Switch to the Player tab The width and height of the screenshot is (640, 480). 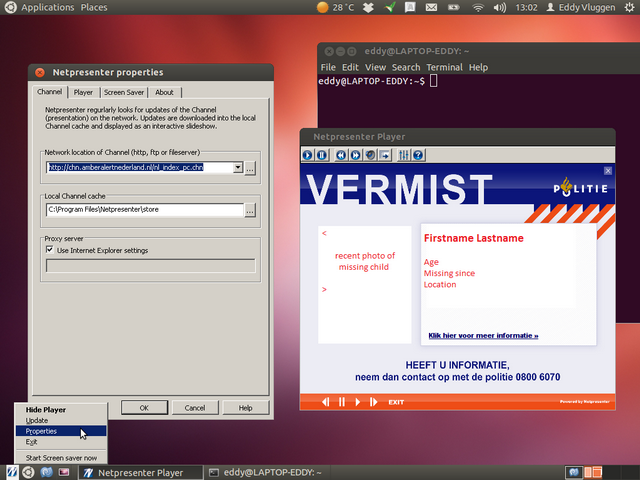83,92
